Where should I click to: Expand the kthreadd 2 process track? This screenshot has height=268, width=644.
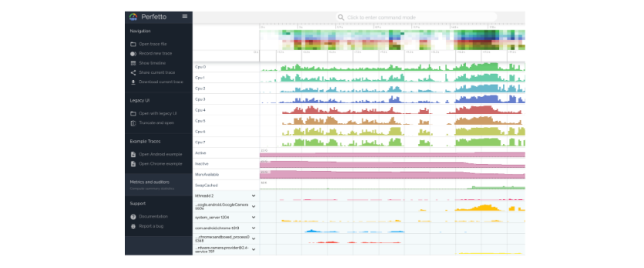253,196
